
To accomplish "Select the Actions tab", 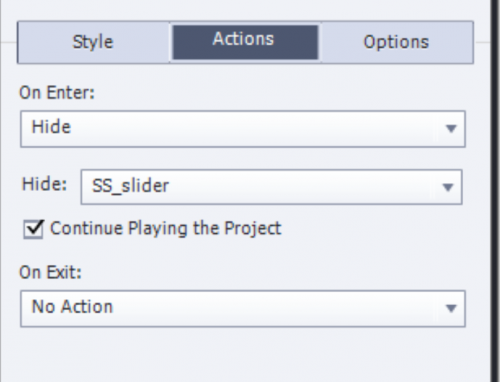I will point(245,42).
